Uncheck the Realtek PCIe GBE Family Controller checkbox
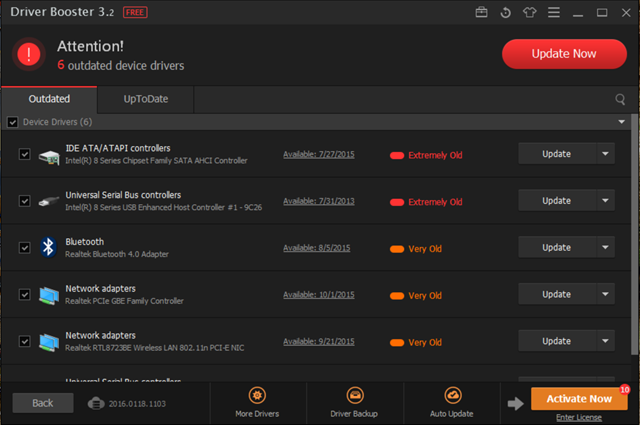The width and height of the screenshot is (640, 425). [x=24, y=295]
